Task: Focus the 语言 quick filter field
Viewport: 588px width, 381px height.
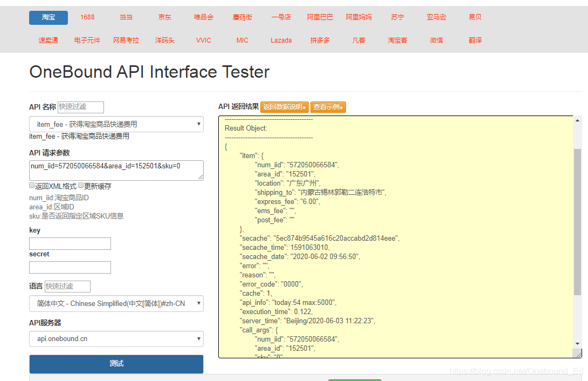Action: [67, 287]
